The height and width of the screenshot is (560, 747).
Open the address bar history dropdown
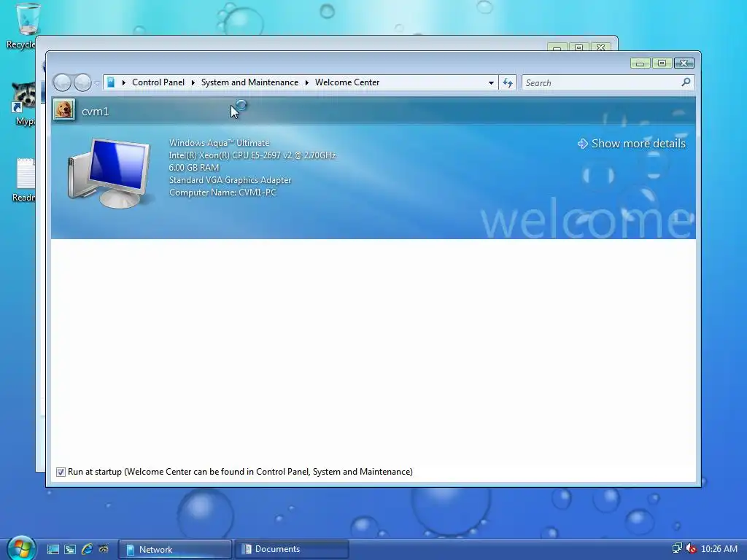[x=491, y=83]
